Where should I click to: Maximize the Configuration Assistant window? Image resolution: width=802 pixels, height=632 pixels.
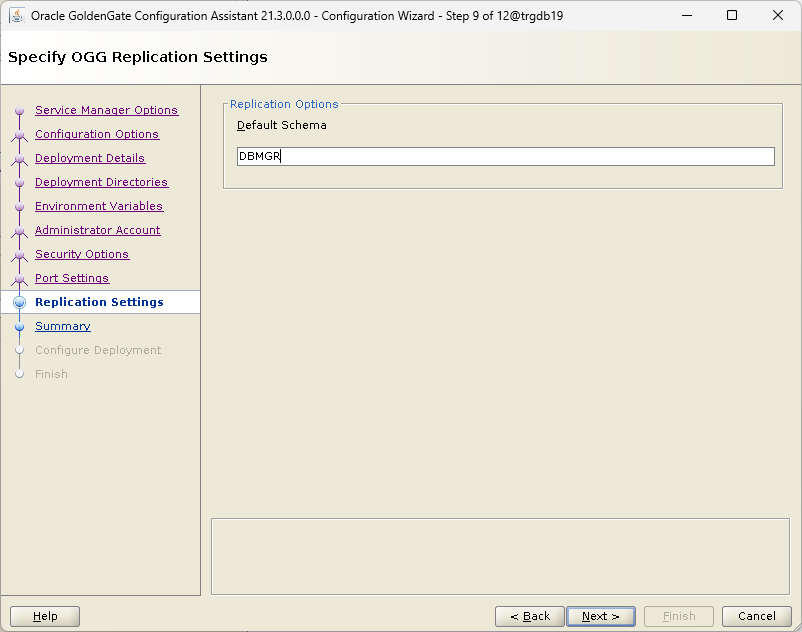732,15
